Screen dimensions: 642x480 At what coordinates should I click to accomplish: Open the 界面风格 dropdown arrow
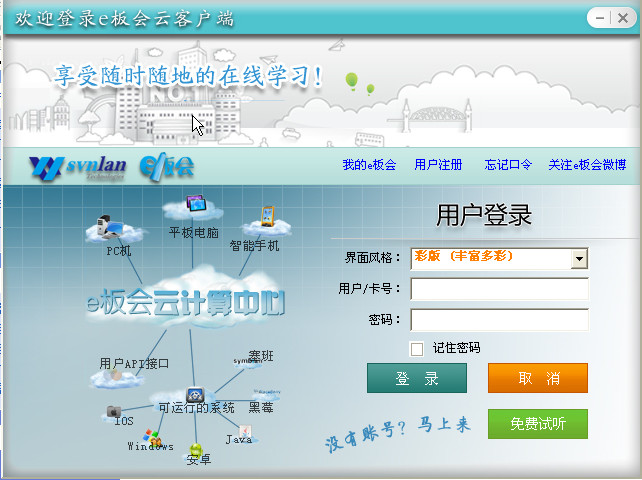579,258
